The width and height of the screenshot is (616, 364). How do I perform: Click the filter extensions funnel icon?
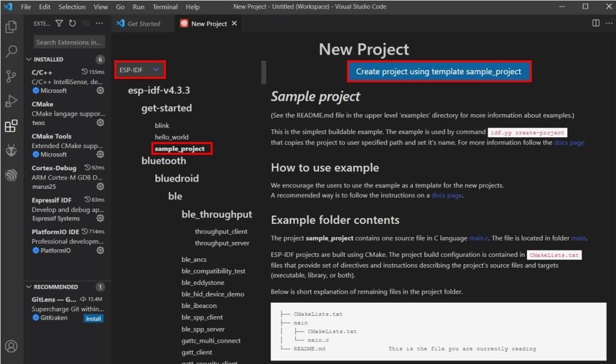[59, 23]
